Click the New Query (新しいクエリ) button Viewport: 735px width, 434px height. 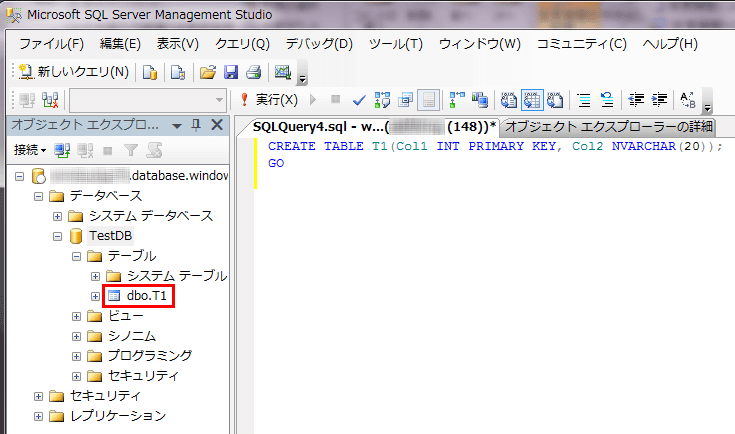(x=74, y=72)
